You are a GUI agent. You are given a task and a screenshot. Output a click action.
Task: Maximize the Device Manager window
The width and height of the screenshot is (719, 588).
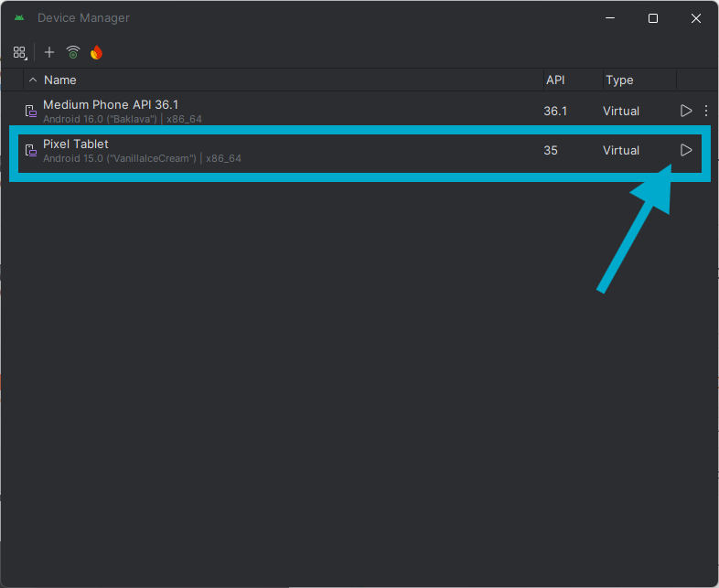pyautogui.click(x=653, y=18)
